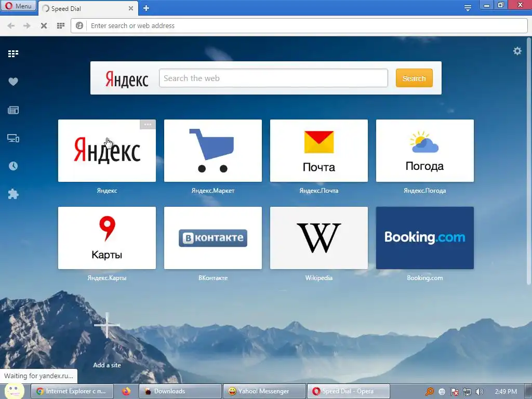Viewport: 532px width, 399px height.
Task: Go back with the back arrow
Action: (11, 26)
